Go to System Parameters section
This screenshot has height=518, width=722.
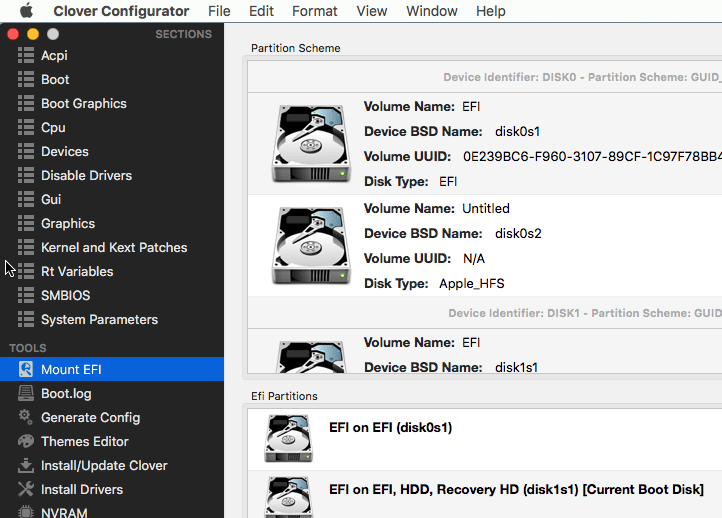(112, 319)
